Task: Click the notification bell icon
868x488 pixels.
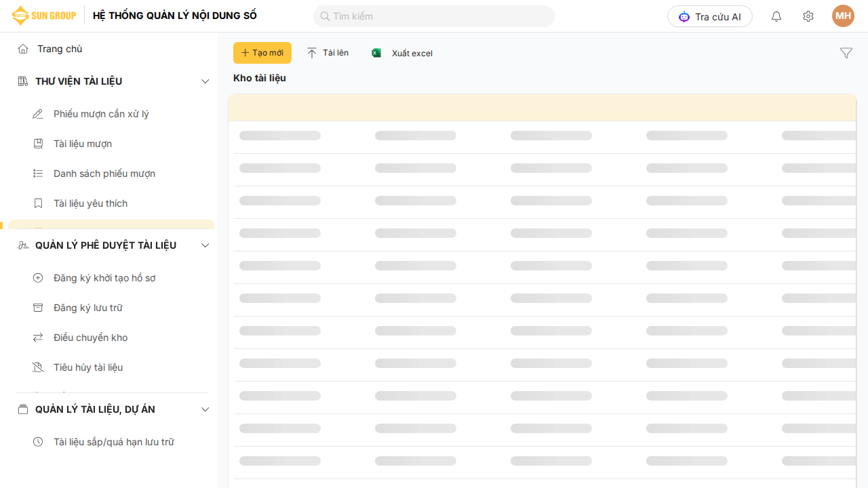Action: pyautogui.click(x=776, y=16)
